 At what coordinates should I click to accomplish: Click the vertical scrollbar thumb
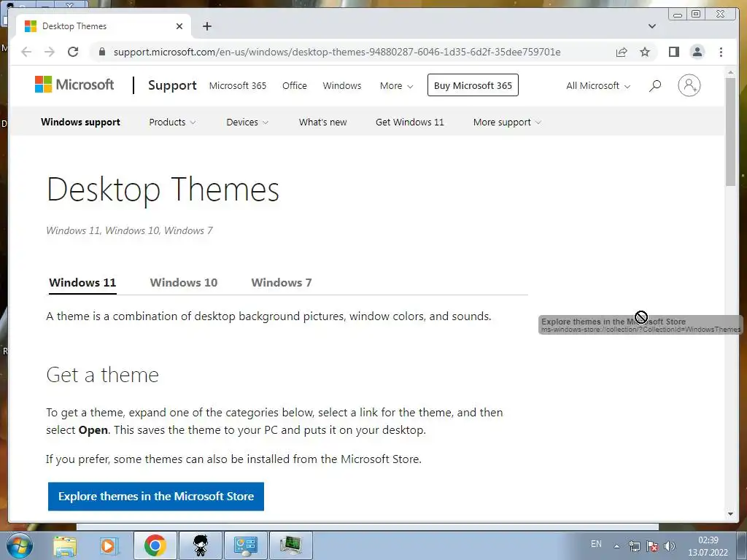pyautogui.click(x=730, y=131)
